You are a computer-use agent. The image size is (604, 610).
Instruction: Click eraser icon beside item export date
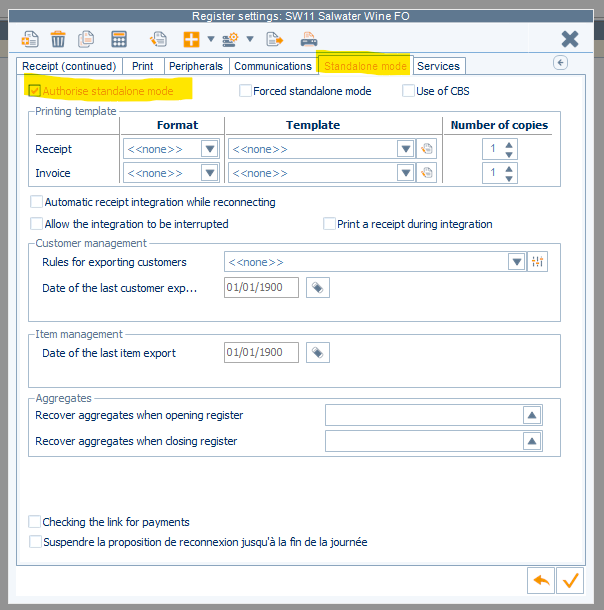318,352
